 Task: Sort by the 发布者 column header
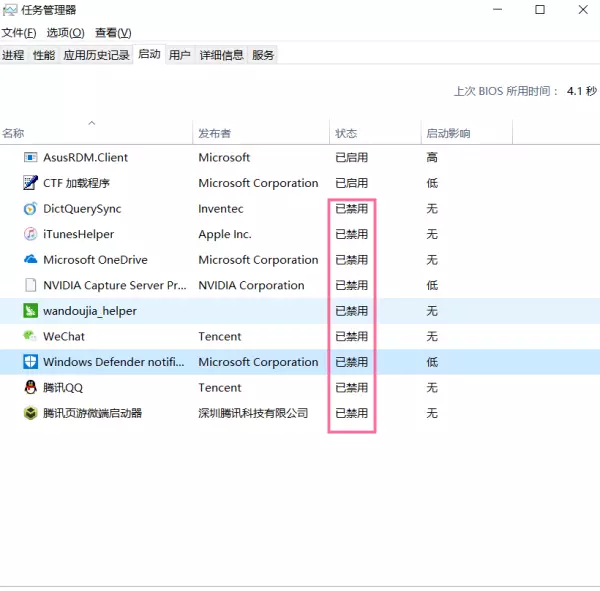(261, 133)
